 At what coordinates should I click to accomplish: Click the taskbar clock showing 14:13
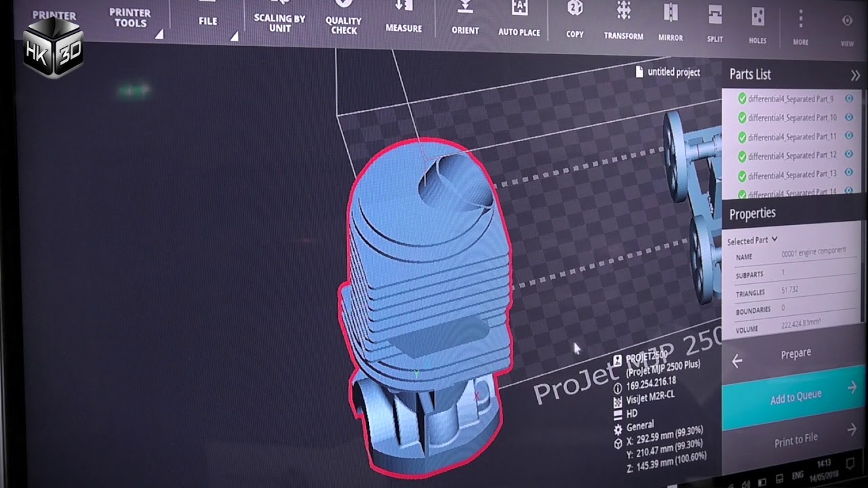click(825, 464)
